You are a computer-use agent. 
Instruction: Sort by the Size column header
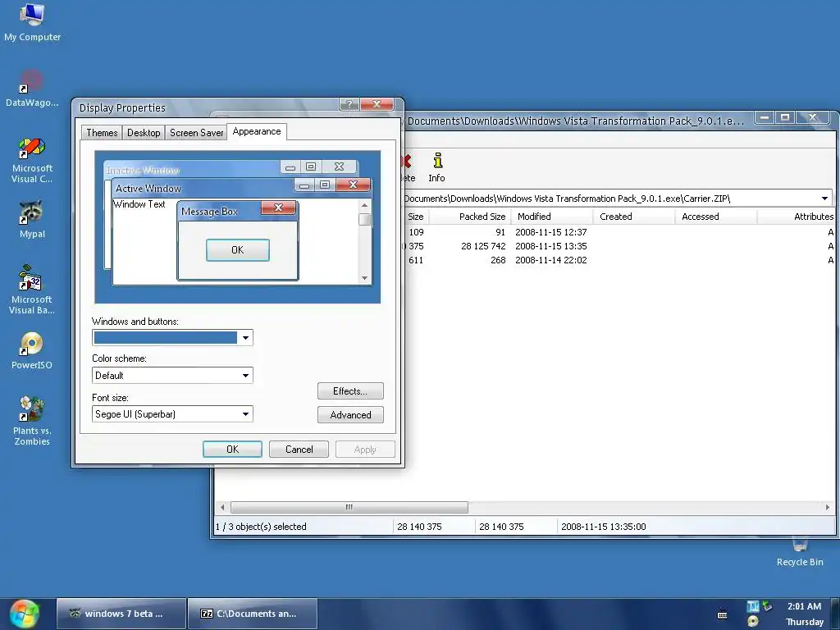point(416,217)
